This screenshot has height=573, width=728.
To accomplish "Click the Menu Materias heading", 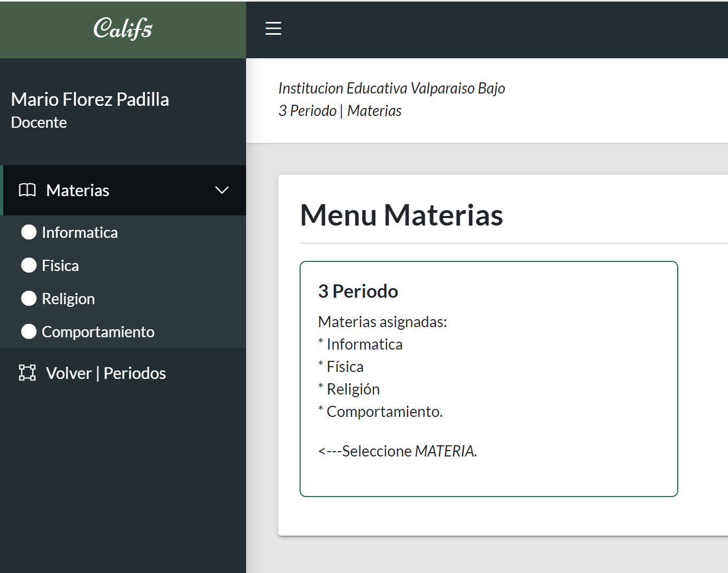I will click(401, 215).
